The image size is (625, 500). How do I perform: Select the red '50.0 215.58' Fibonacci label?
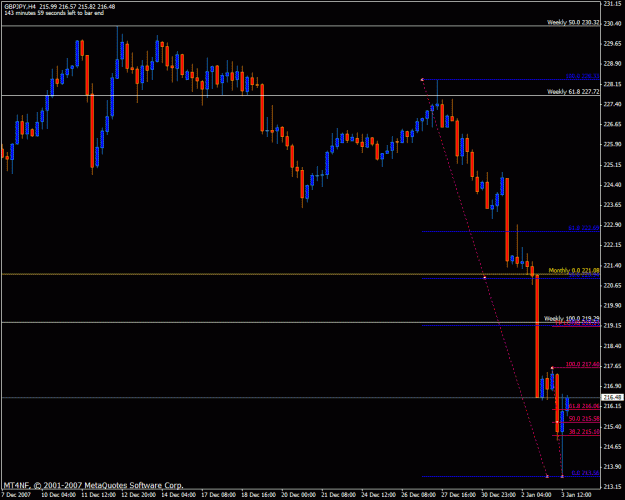[584, 419]
